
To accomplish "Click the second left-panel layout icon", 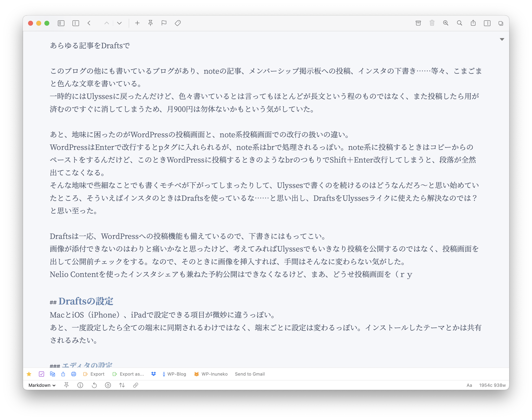I will click(x=76, y=23).
